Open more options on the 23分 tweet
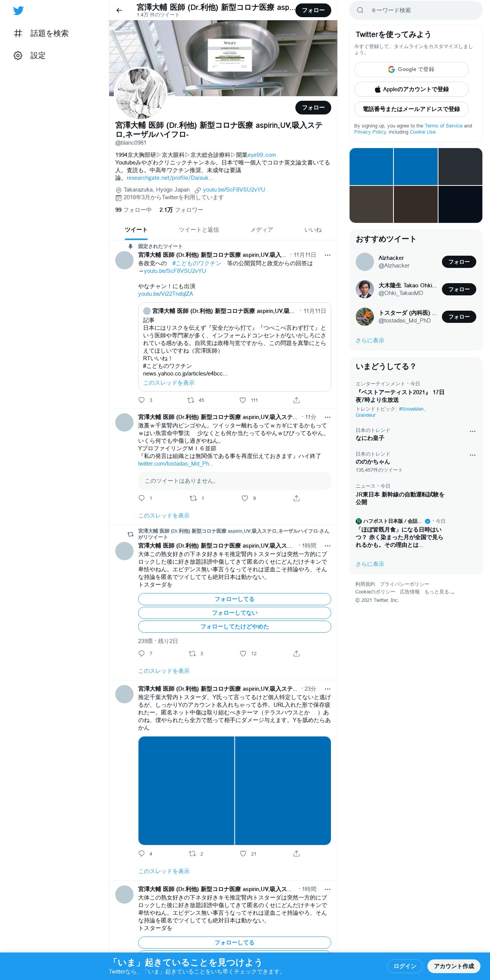 pos(327,689)
